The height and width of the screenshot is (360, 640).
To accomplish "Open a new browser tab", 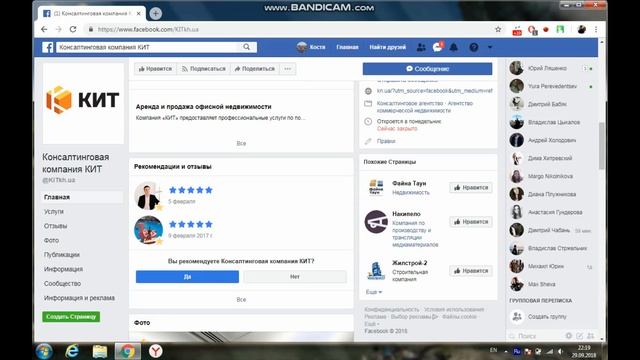I will (156, 13).
